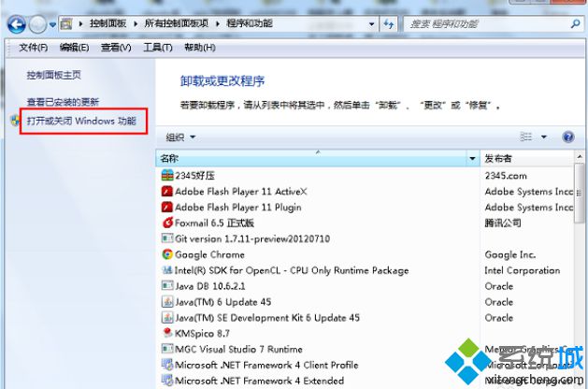This screenshot has height=389, width=588.
Task: Select the KMSpico 8.7 icon
Action: click(x=167, y=333)
